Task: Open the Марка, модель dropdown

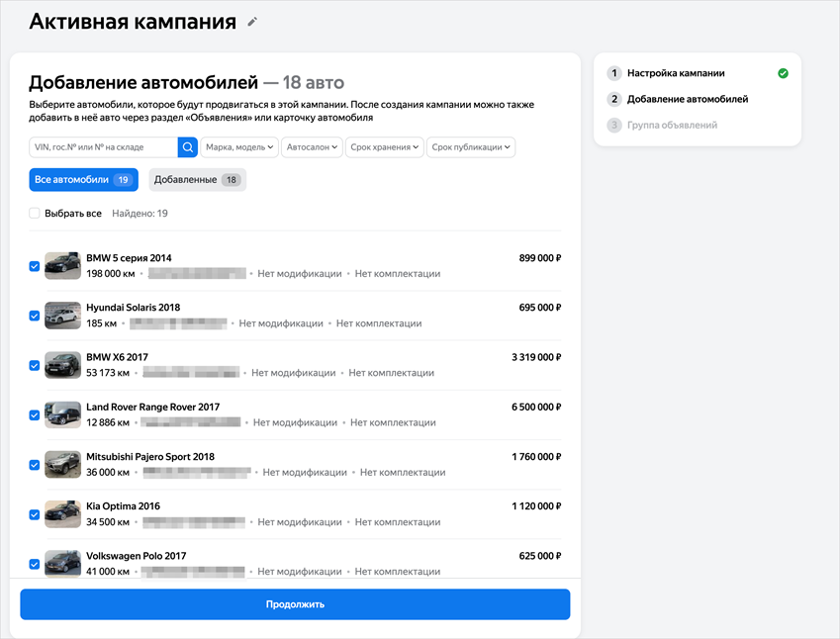Action: point(239,147)
